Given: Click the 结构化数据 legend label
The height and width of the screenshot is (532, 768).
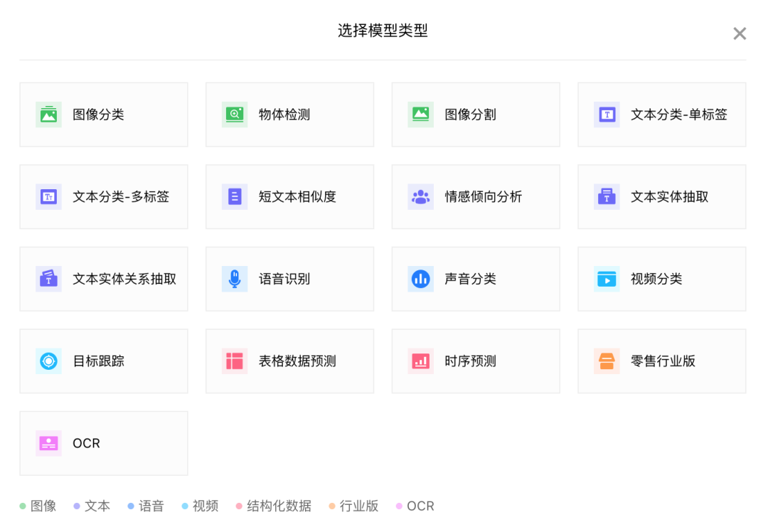Looking at the screenshot, I should point(279,506).
